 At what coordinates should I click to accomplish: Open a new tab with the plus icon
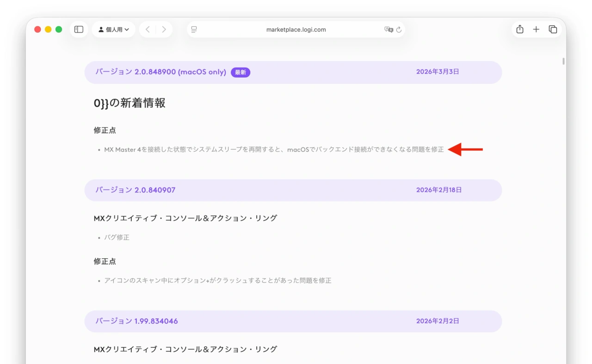tap(536, 29)
